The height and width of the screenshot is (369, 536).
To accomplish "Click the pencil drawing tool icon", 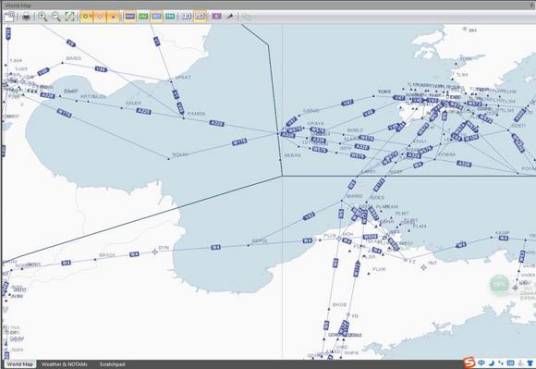I will [230, 16].
